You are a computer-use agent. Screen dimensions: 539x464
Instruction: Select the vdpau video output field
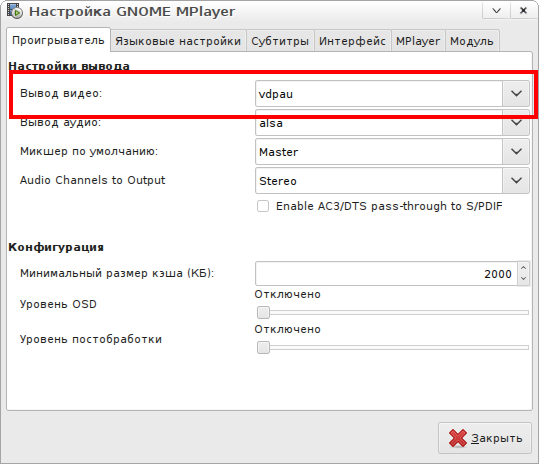click(x=379, y=94)
